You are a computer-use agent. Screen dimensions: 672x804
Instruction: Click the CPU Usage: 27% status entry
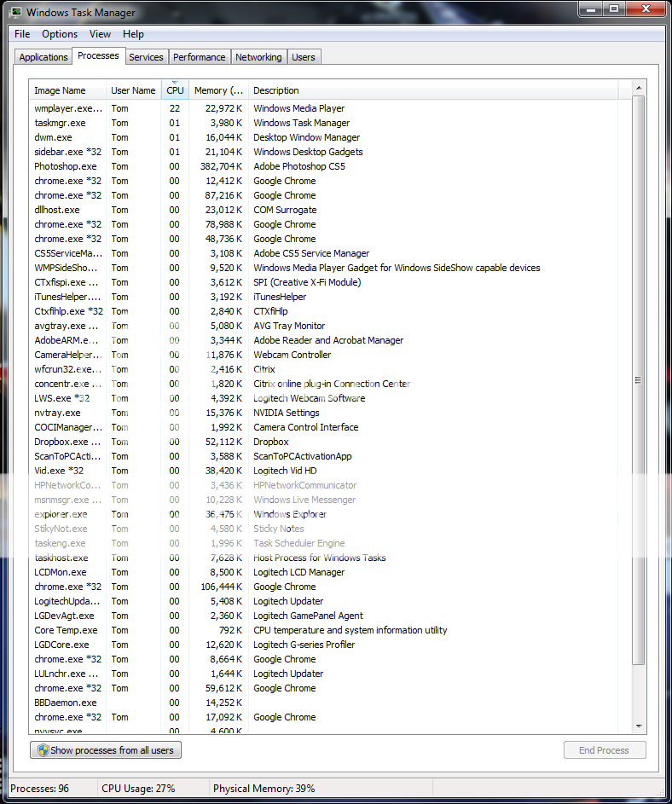[138, 788]
